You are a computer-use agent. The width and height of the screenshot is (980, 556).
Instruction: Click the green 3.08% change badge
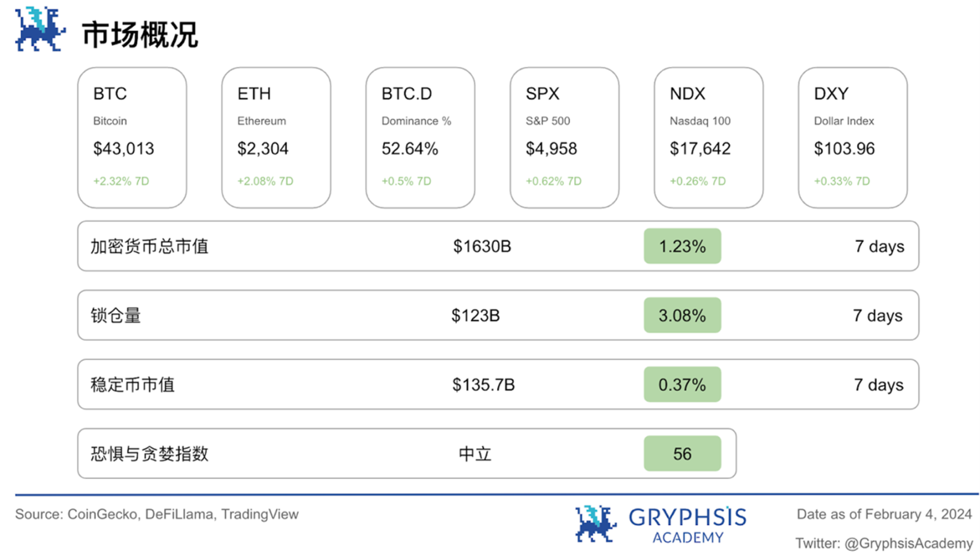[682, 315]
